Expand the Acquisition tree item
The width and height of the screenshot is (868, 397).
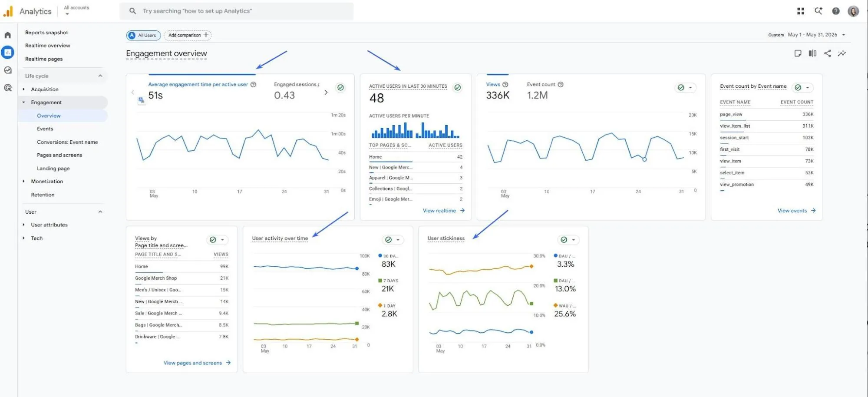(x=24, y=89)
